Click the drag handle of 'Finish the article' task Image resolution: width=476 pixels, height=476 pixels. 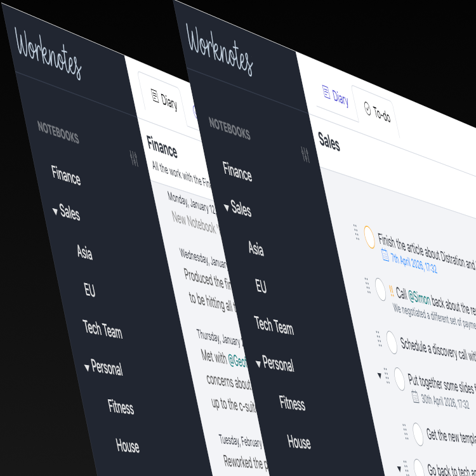356,232
